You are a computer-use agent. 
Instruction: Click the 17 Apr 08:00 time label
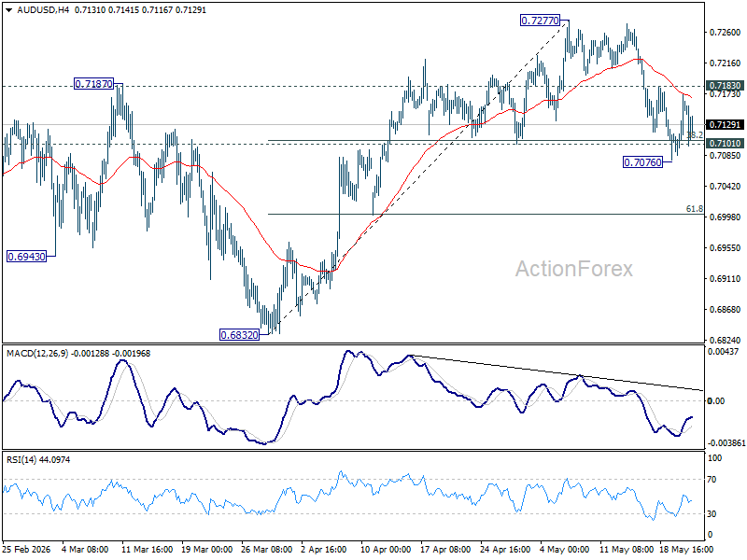coord(445,550)
